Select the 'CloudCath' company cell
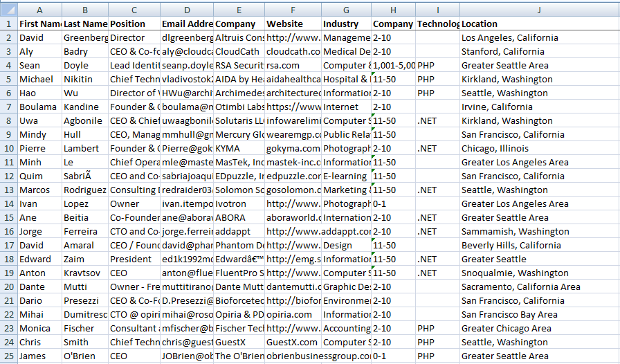620x364 pixels. [239, 51]
